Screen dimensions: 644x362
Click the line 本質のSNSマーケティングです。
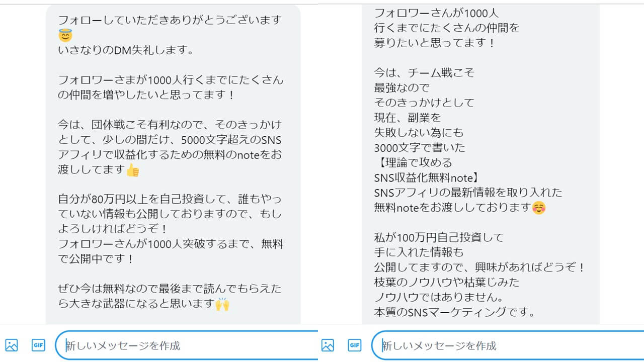coord(454,312)
